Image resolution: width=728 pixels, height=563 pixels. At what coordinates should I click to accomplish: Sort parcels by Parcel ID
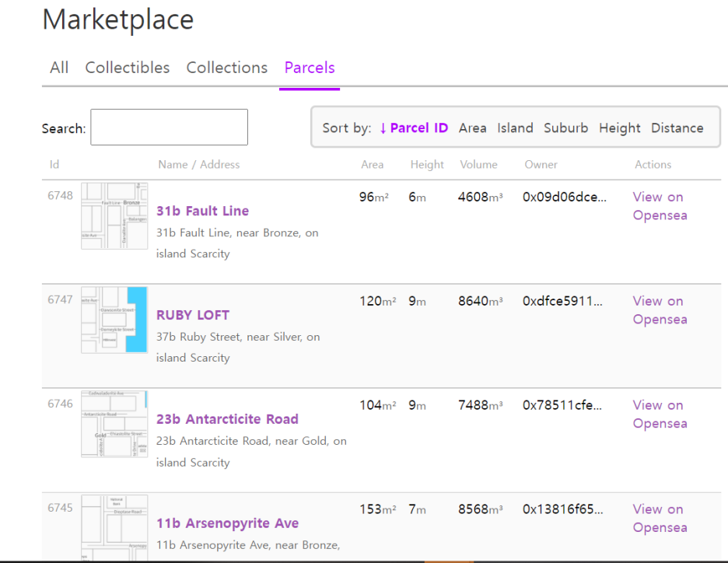pyautogui.click(x=414, y=128)
